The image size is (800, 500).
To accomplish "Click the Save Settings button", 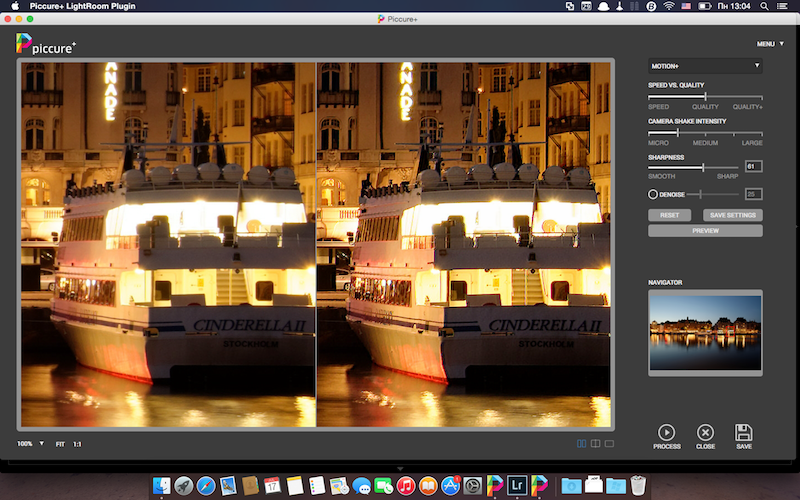I will point(734,215).
